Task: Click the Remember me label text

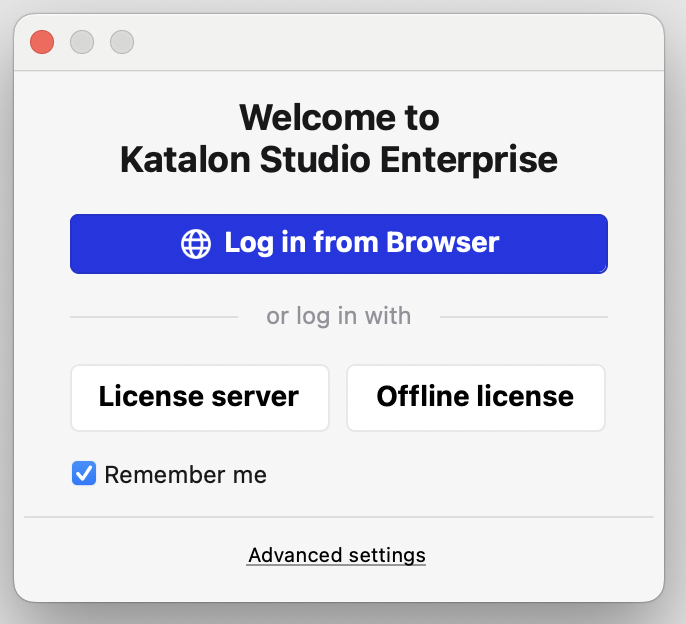Action: click(186, 475)
